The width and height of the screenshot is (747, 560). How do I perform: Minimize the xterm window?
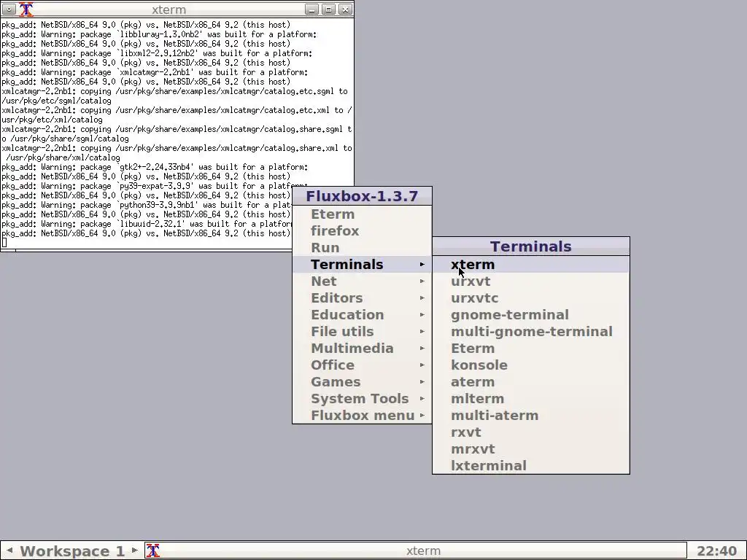pos(311,9)
